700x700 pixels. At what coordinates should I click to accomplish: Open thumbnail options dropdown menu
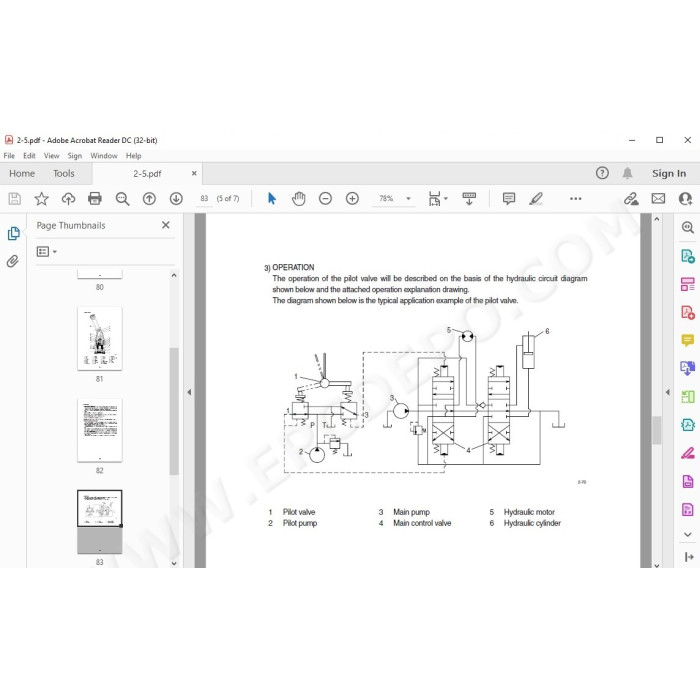(47, 252)
